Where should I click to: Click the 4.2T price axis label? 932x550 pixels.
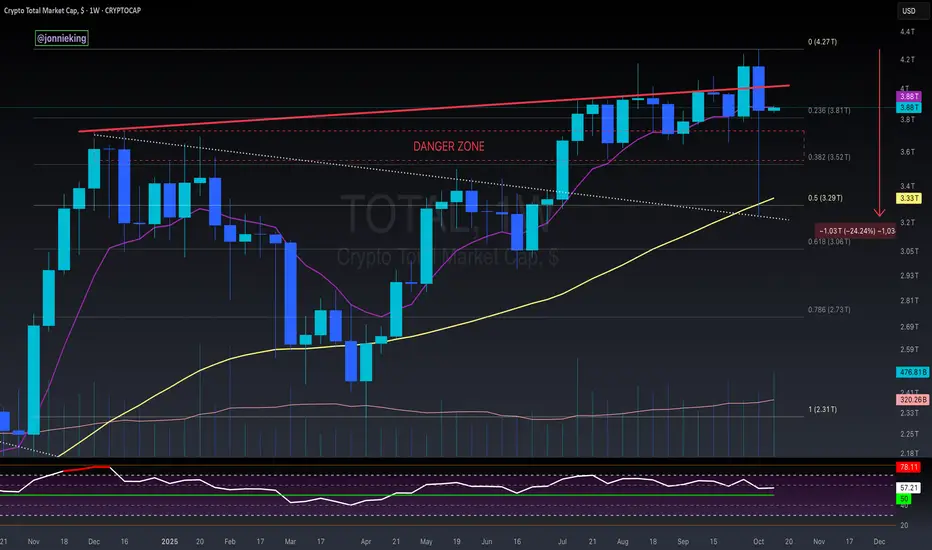point(908,59)
